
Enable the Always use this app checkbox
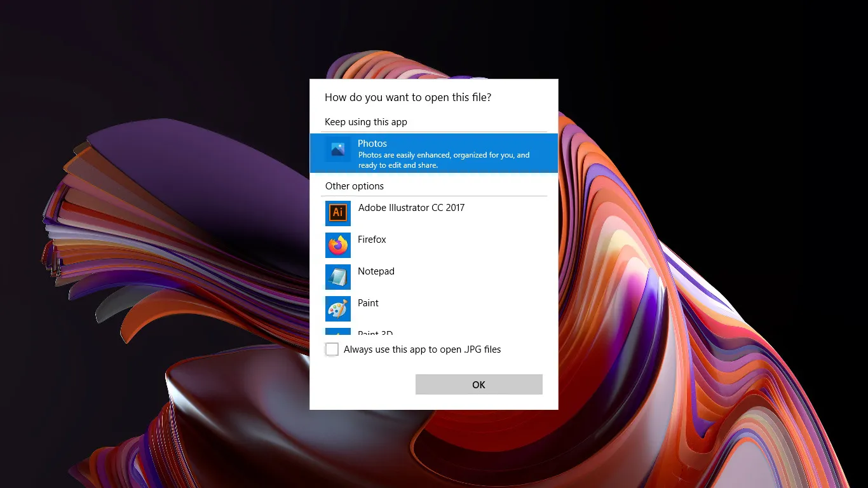332,349
